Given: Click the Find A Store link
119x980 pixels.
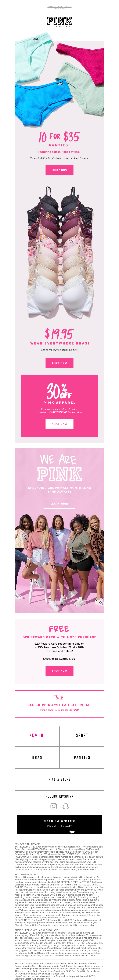Looking at the screenshot, I should 59,779.
